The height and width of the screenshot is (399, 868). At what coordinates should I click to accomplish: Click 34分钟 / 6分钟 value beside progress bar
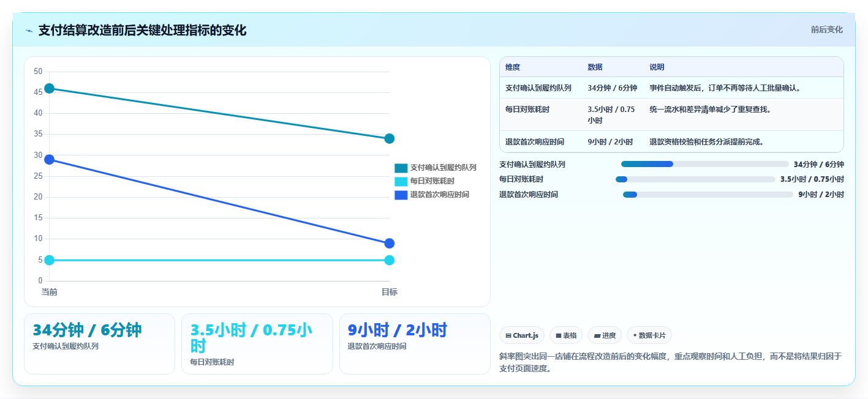819,164
